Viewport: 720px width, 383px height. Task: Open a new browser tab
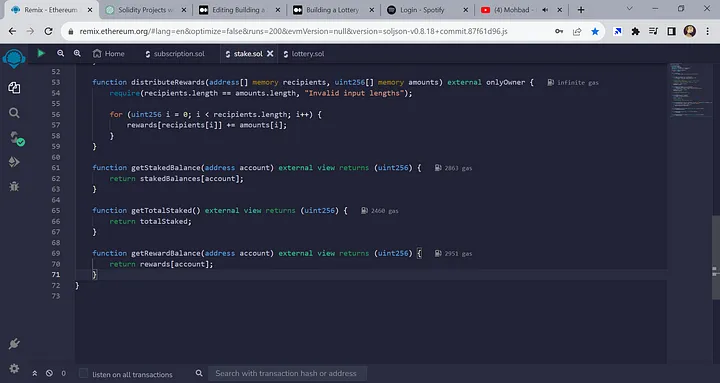point(581,10)
